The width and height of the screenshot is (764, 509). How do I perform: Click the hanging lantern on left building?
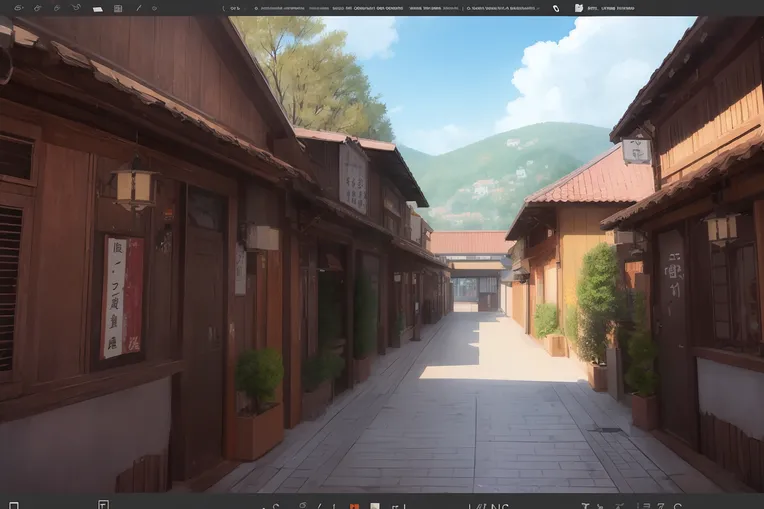pyautogui.click(x=134, y=186)
